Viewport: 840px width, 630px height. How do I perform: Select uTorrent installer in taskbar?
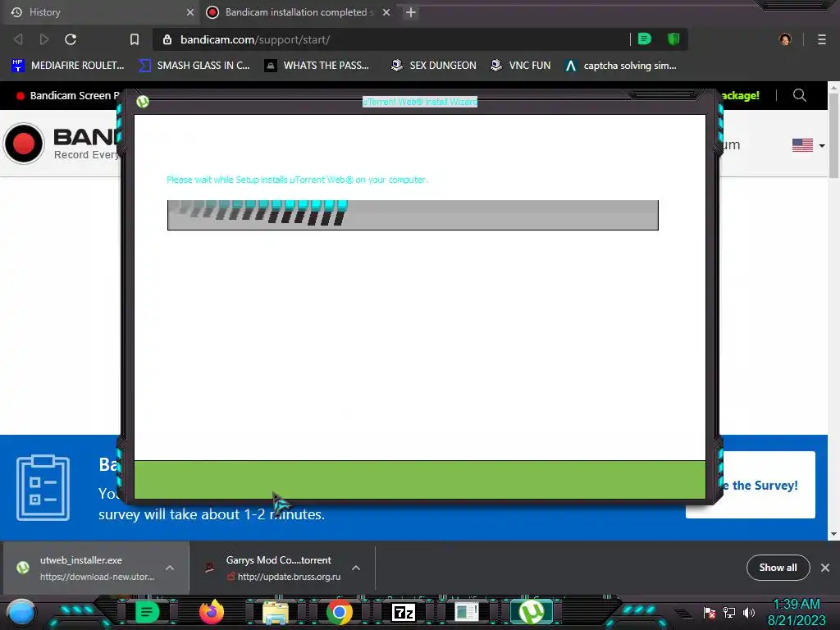[x=531, y=612]
